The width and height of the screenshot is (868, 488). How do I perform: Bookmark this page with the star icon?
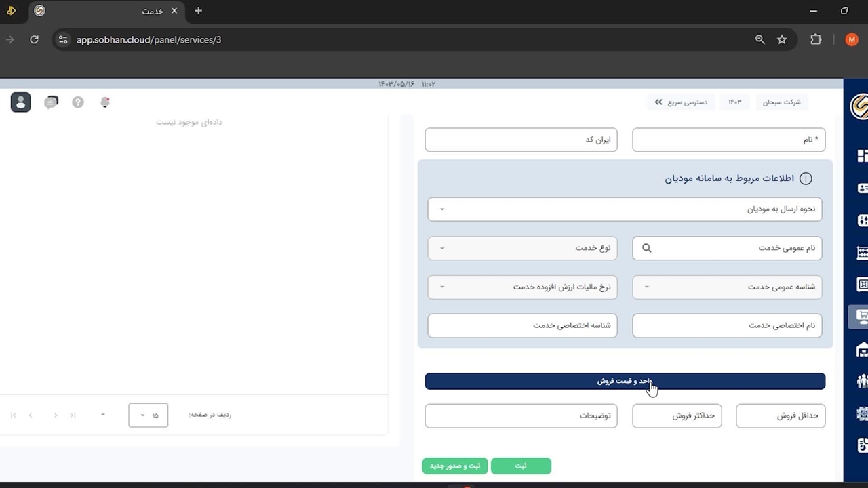click(x=782, y=40)
